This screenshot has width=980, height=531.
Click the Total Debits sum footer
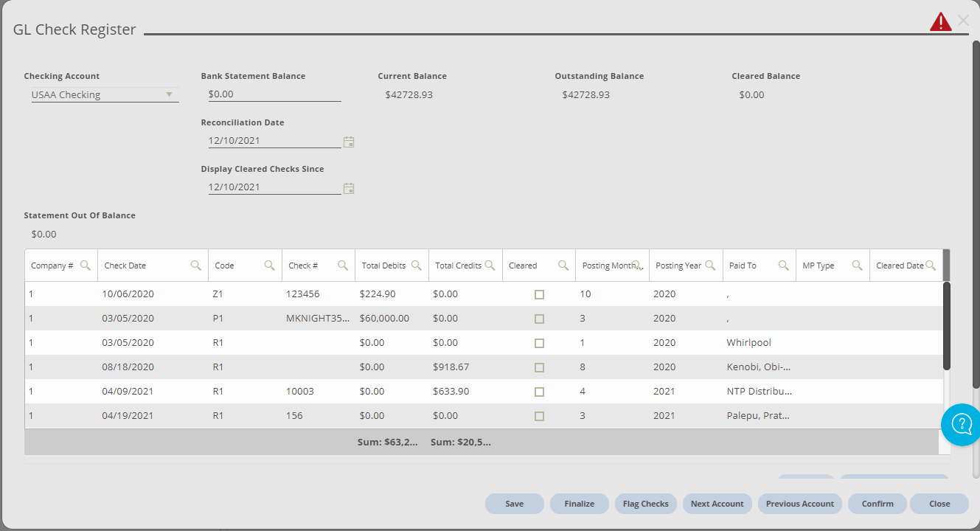pyautogui.click(x=388, y=442)
